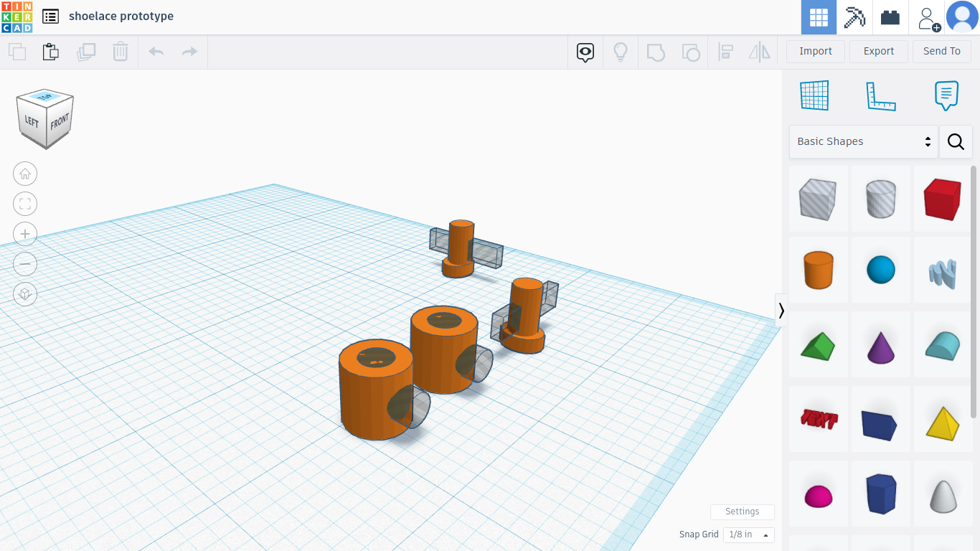980x551 pixels.
Task: Zoom out with the minus button
Action: coord(25,264)
